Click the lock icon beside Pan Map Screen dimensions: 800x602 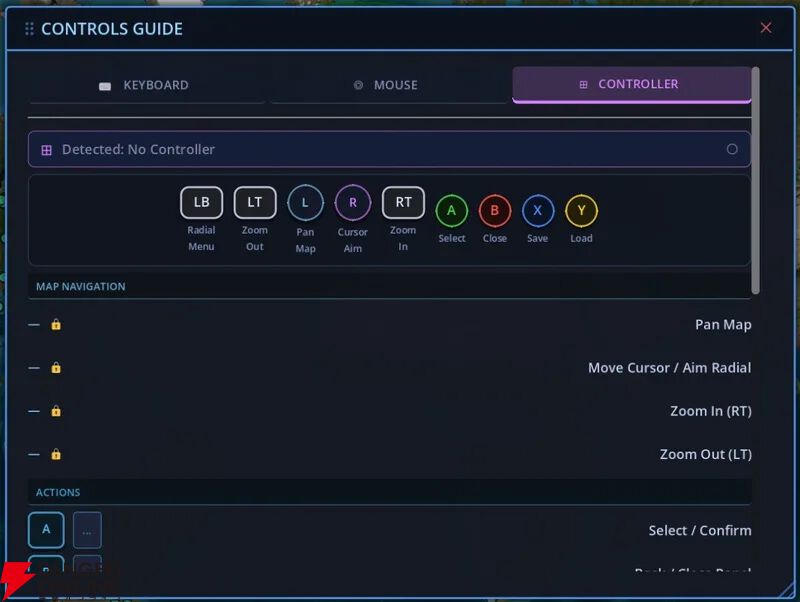(56, 325)
